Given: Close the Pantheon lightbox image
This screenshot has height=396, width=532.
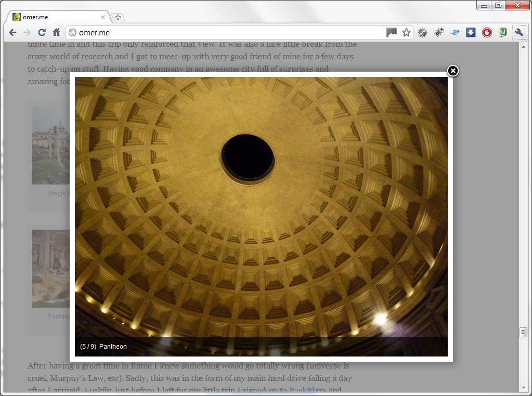Looking at the screenshot, I should point(452,71).
